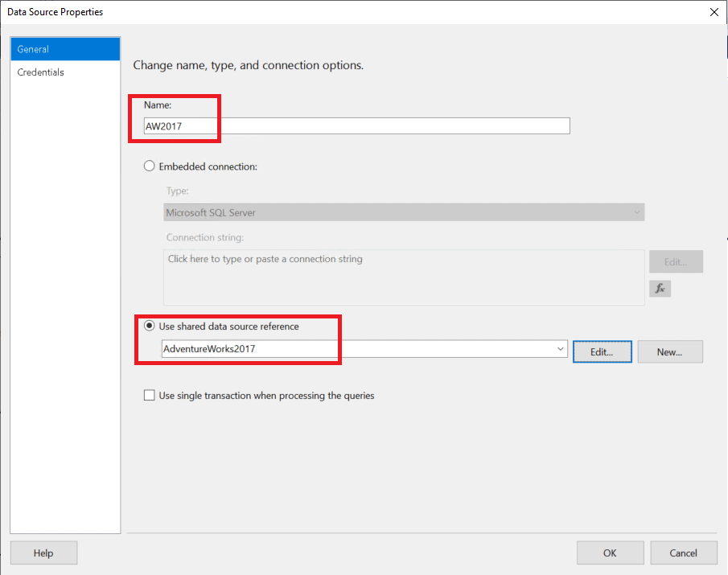728x575 pixels.
Task: Click the expression fx button
Action: point(660,289)
